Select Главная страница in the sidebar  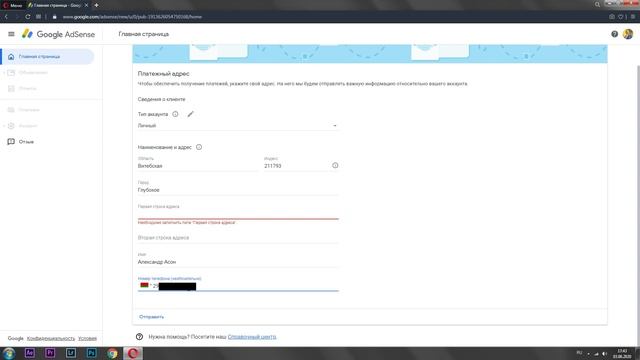click(47, 57)
